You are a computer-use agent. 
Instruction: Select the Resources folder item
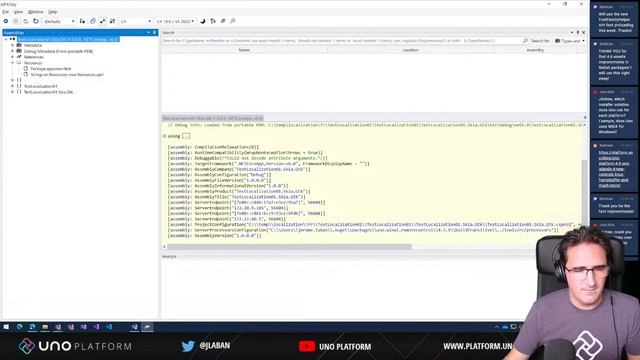(x=33, y=63)
